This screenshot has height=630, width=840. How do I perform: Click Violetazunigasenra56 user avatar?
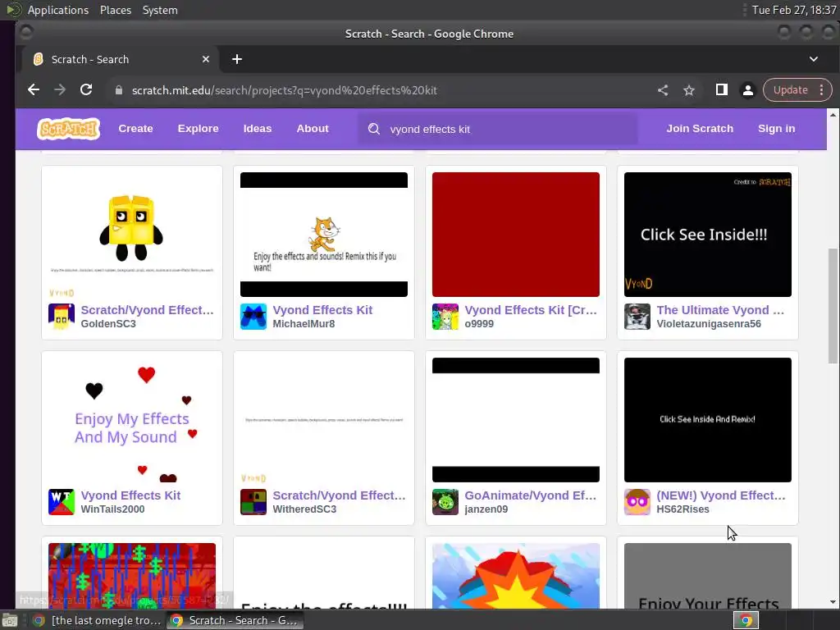pyautogui.click(x=637, y=317)
